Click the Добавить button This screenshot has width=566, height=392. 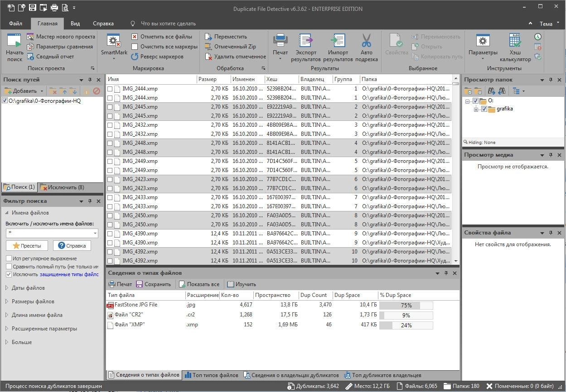pyautogui.click(x=20, y=91)
